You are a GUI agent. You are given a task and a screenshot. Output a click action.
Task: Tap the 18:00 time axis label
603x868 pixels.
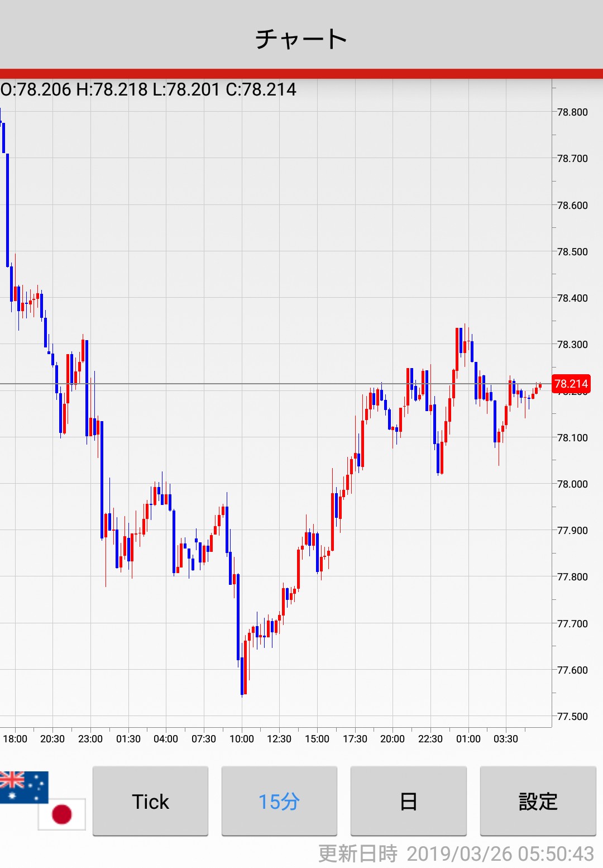click(15, 739)
